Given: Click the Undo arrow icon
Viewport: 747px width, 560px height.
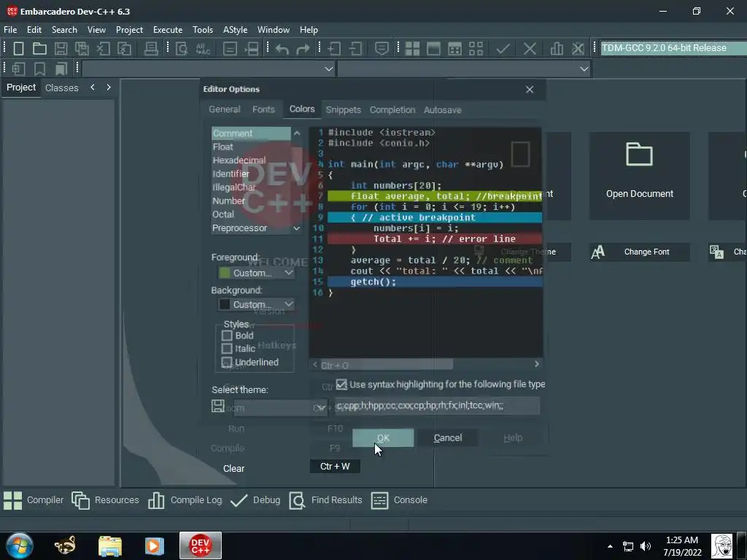Looking at the screenshot, I should pos(282,49).
